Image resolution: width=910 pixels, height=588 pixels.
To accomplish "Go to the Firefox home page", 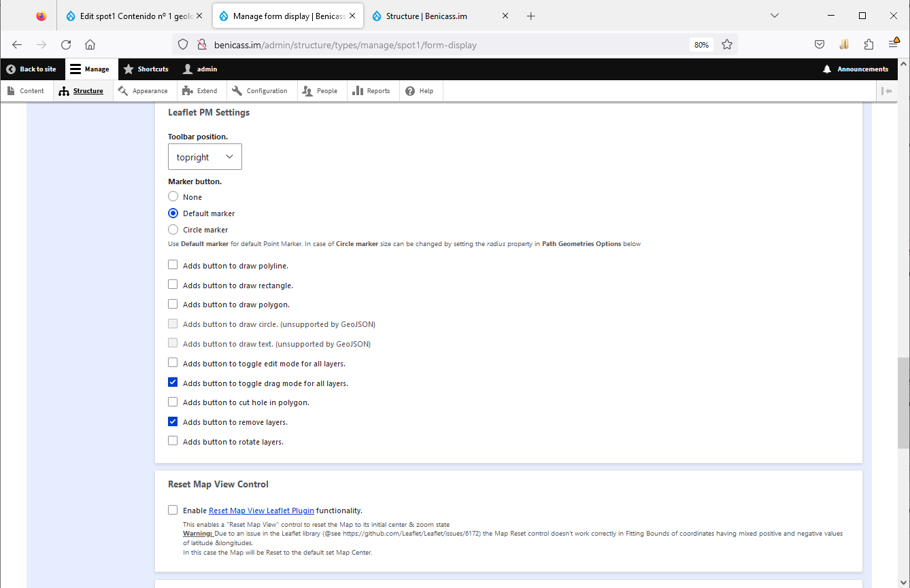I will point(90,45).
